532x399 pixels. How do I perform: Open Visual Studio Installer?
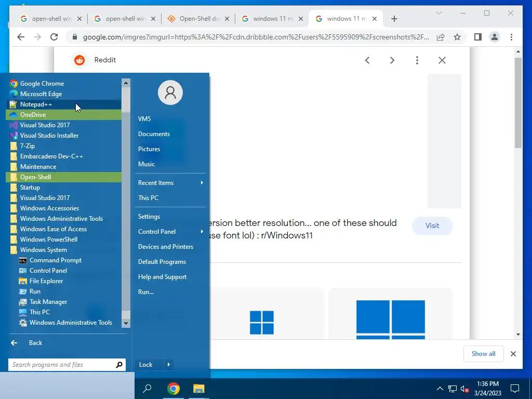63,136
